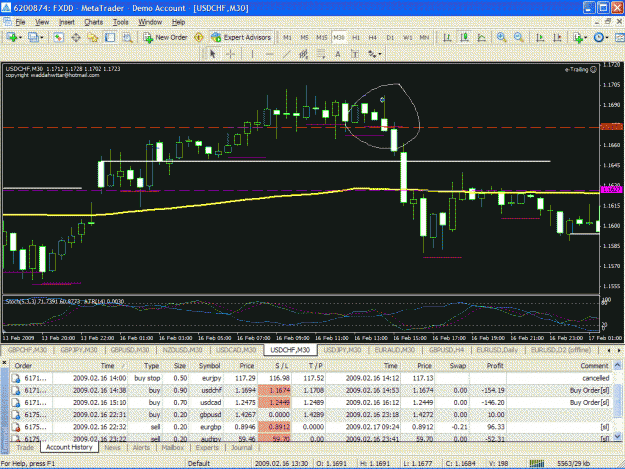Open the Charts menu
Image resolution: width=625 pixels, height=469 pixels.
pos(93,22)
